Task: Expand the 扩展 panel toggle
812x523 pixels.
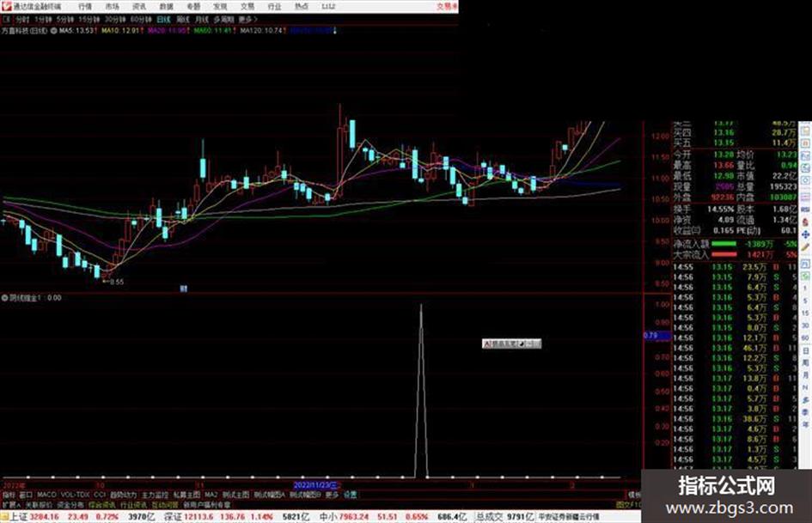Action: tap(10, 504)
